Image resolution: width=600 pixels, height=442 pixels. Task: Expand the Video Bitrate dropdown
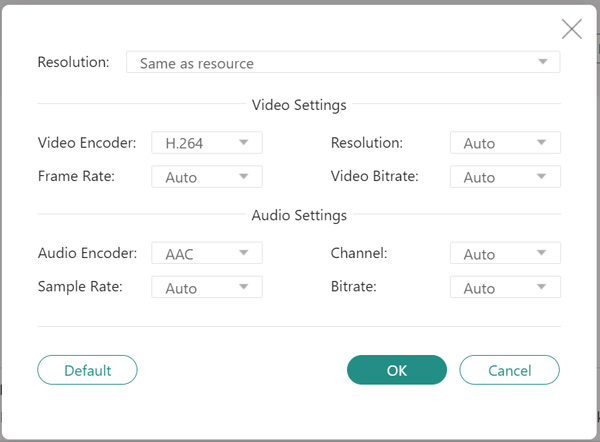[505, 177]
